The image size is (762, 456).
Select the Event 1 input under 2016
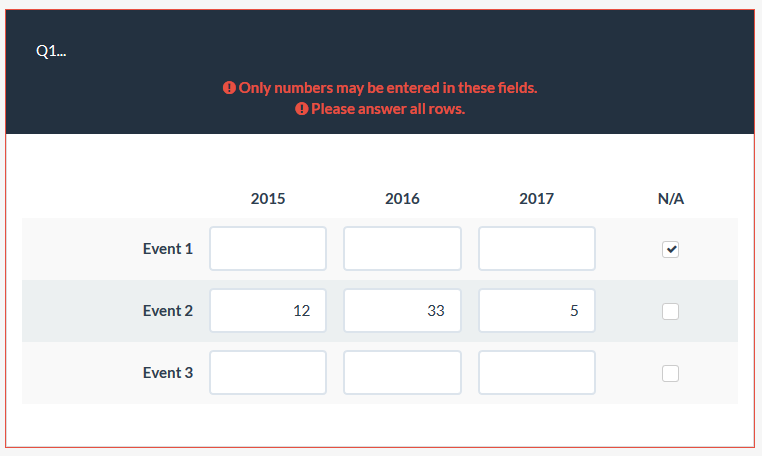402,249
